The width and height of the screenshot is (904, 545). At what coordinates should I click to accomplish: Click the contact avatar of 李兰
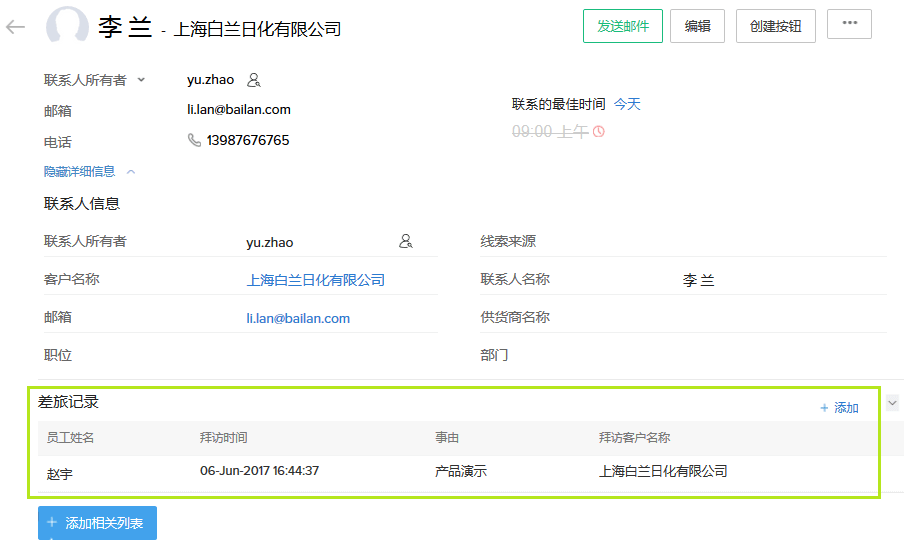click(x=67, y=27)
